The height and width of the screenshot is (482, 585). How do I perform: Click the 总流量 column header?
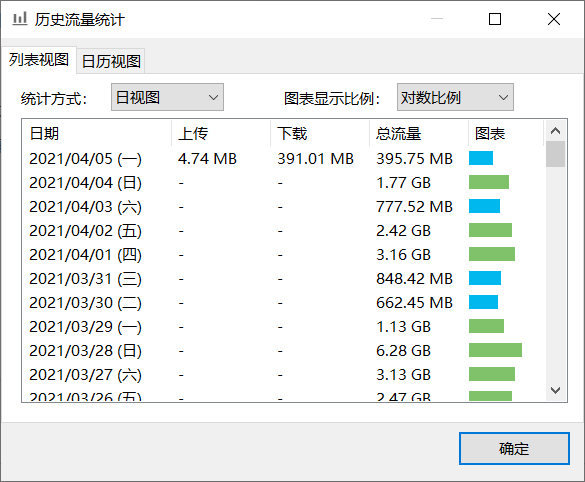(x=419, y=134)
